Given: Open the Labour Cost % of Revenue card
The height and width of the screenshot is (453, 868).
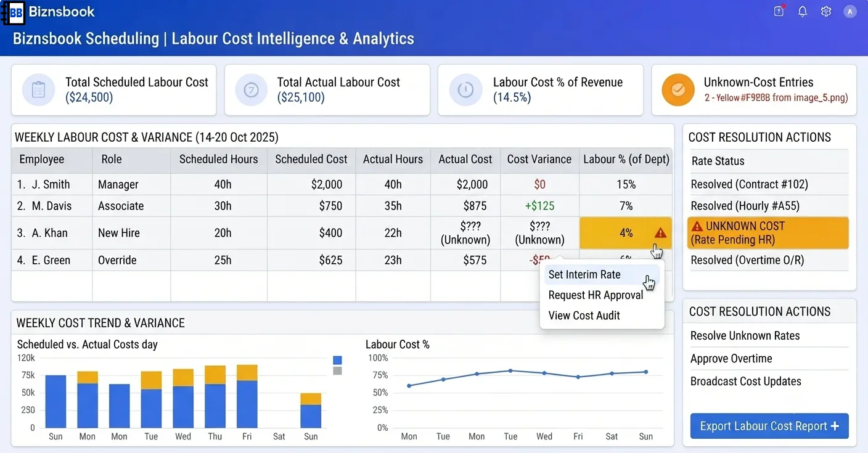Looking at the screenshot, I should (541, 90).
